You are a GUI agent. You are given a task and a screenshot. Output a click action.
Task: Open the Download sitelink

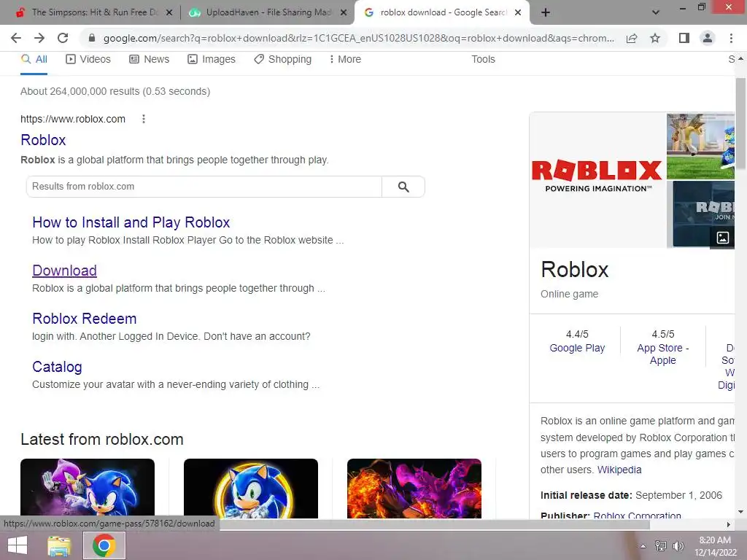coord(64,271)
